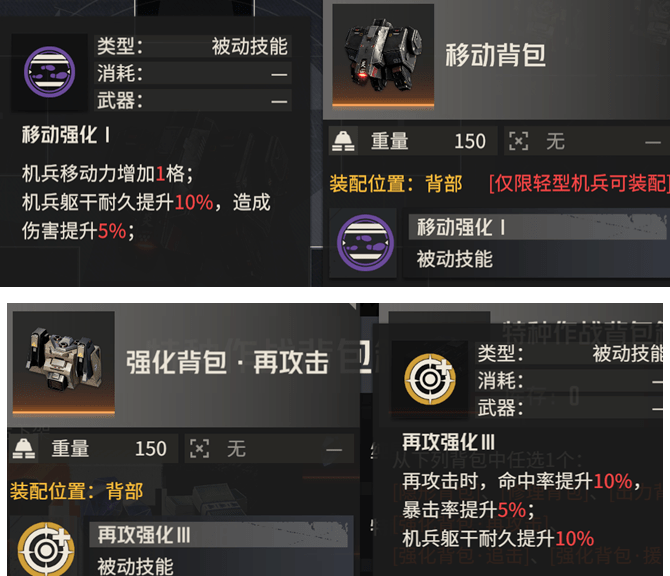Image resolution: width=670 pixels, height=576 pixels.
Task: Select the 再攻强化 III skill entry
Action: coord(221,549)
